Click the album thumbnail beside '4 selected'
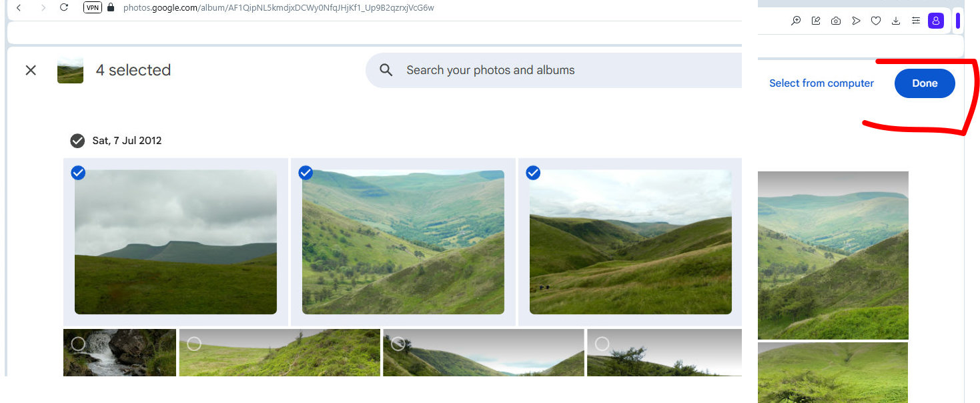Image resolution: width=980 pixels, height=403 pixels. (x=70, y=70)
